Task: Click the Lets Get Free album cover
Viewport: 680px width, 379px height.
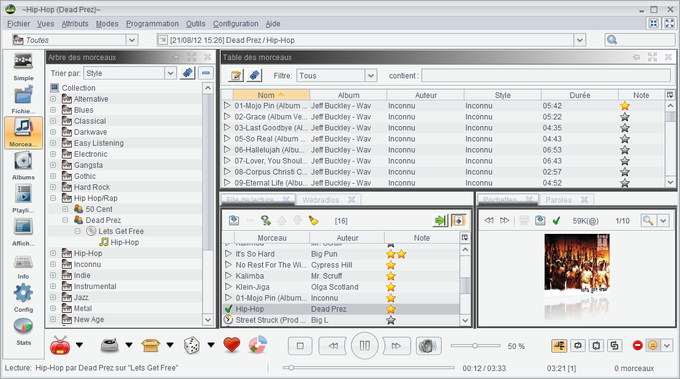Action: [577, 264]
